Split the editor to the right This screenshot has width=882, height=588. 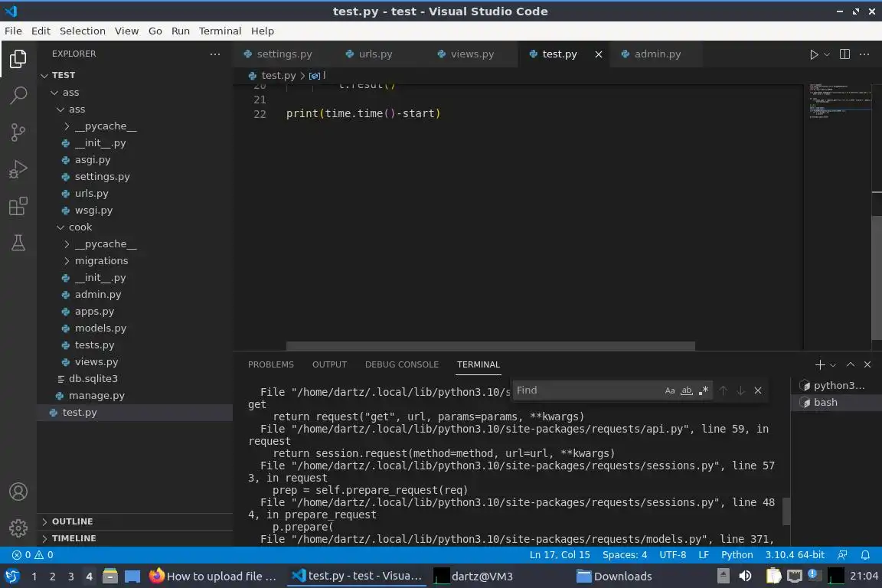click(844, 54)
